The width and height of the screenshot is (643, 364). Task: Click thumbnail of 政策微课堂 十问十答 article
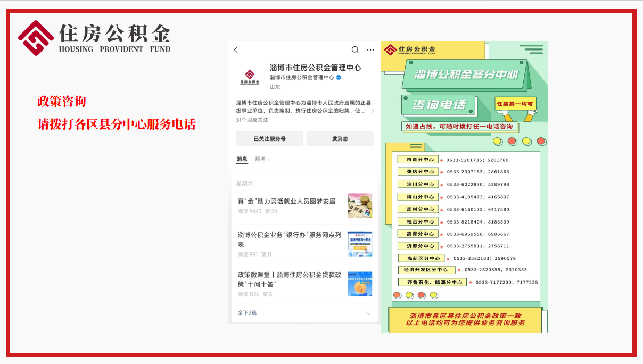pos(360,284)
